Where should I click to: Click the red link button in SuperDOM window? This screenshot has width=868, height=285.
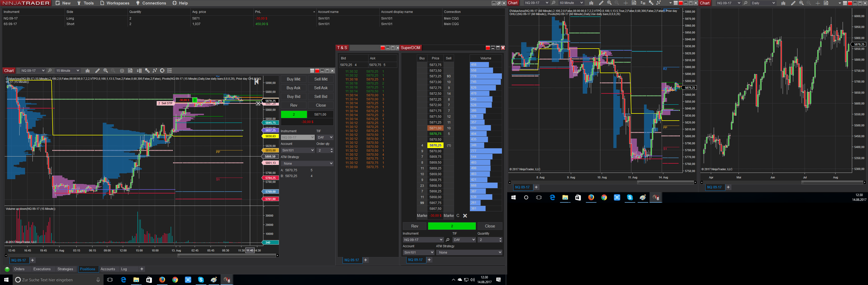488,48
